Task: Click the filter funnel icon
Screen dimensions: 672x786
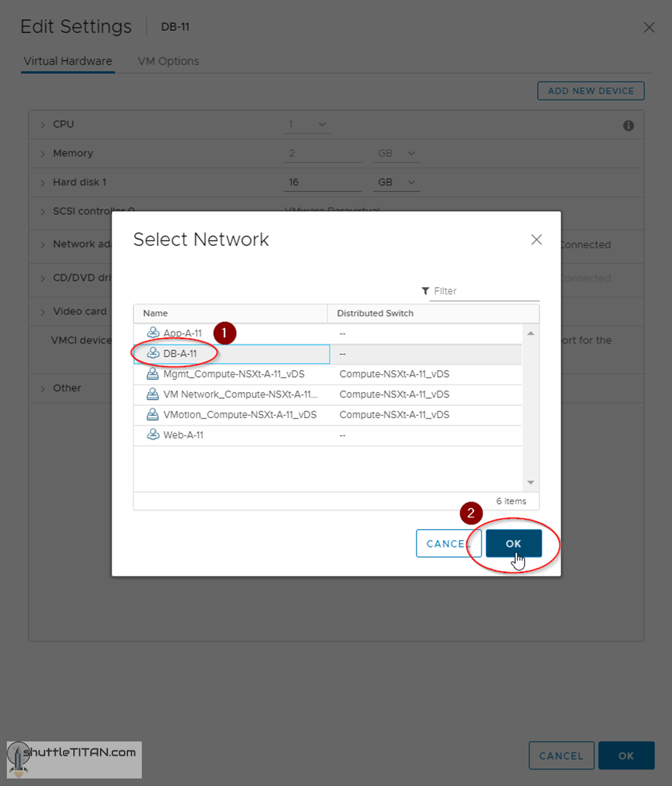Action: 425,291
